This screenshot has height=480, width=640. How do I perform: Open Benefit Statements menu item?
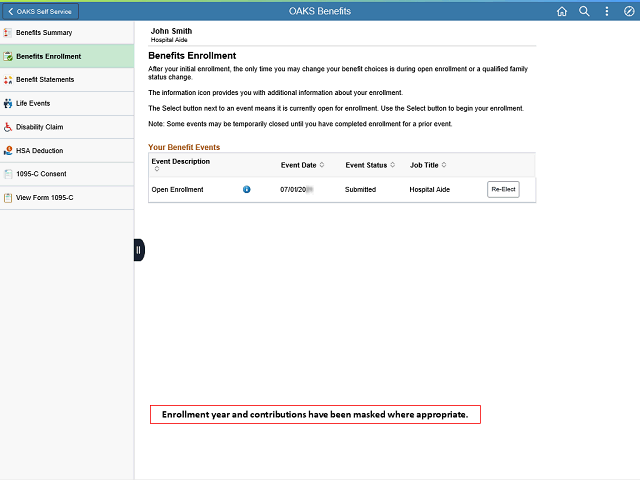pyautogui.click(x=67, y=80)
